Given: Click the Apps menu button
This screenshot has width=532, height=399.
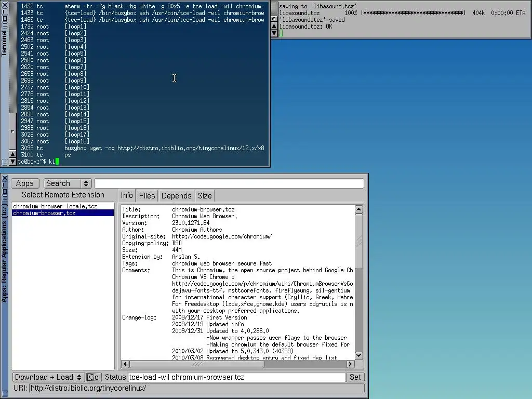Looking at the screenshot, I should 25,183.
